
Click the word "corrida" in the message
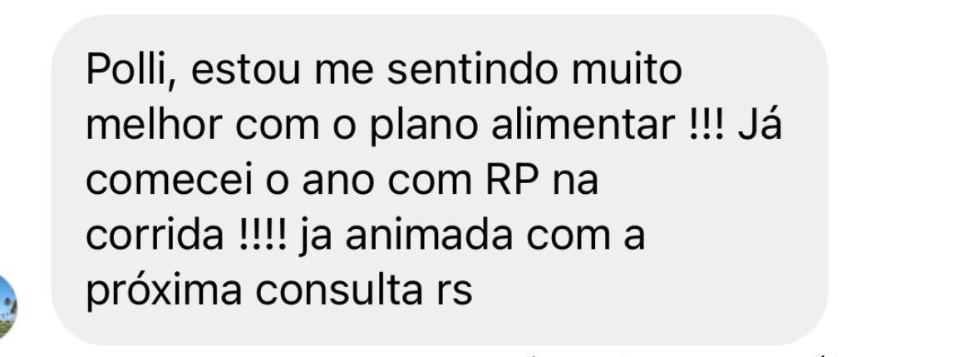[155, 236]
